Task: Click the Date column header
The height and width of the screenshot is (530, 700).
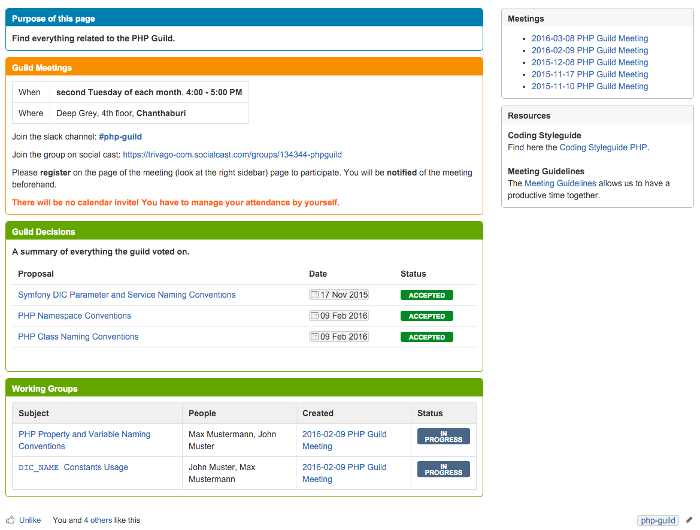Action: [318, 274]
